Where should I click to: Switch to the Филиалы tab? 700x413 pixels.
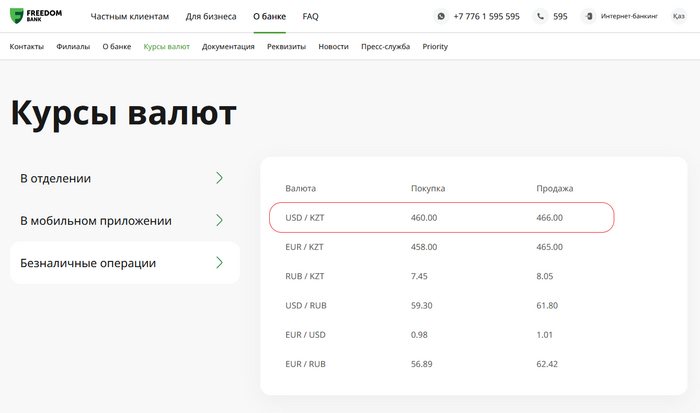click(73, 47)
